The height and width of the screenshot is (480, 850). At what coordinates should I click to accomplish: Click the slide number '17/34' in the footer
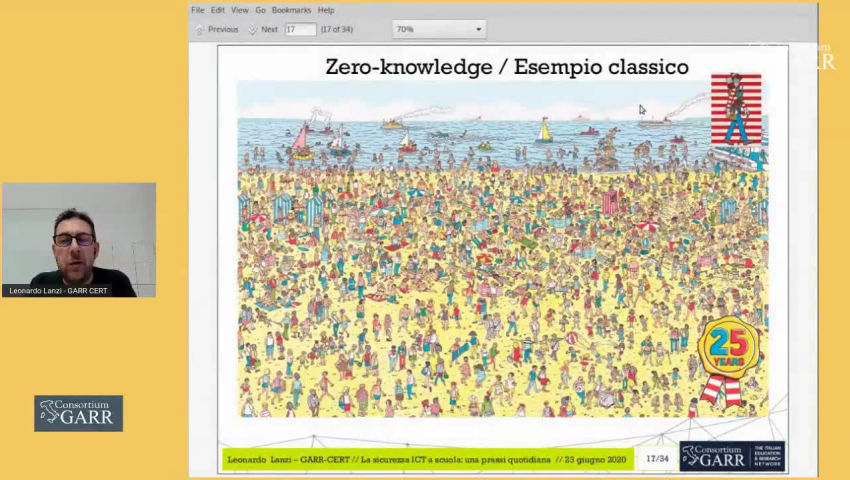point(657,459)
